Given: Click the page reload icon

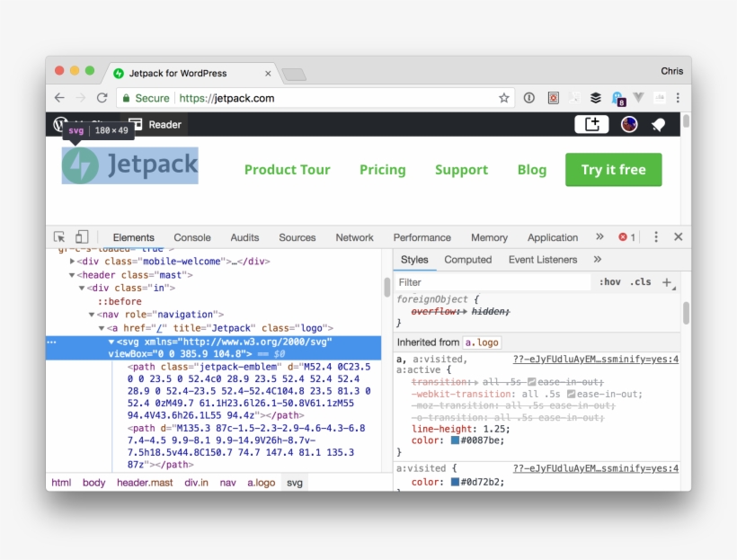Looking at the screenshot, I should click(x=102, y=98).
